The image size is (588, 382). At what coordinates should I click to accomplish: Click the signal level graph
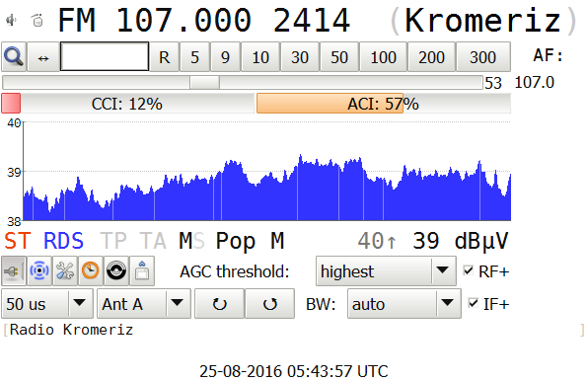coord(266,171)
